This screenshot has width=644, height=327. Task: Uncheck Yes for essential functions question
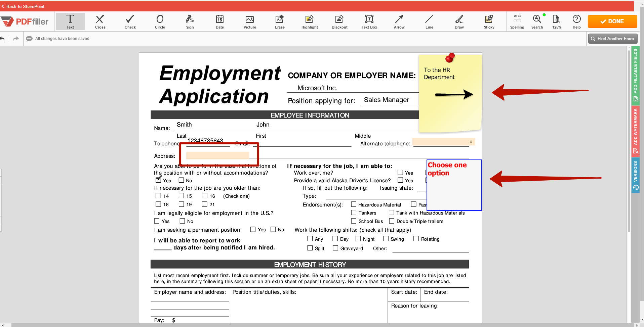[x=158, y=180]
